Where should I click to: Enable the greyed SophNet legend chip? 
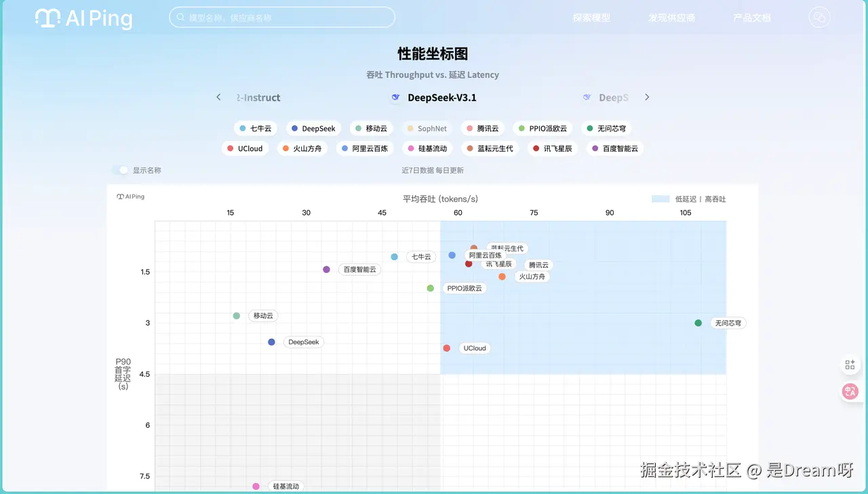(427, 128)
